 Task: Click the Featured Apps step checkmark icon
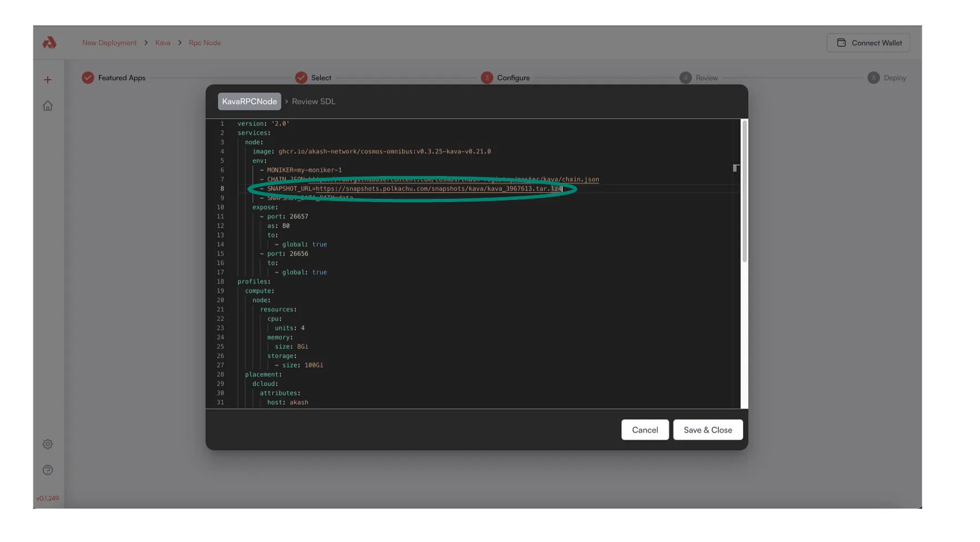(88, 78)
